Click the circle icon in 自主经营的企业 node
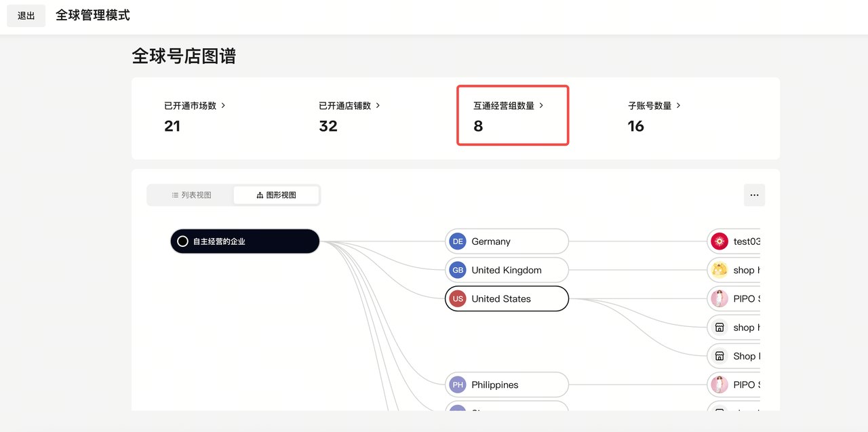 pos(182,241)
